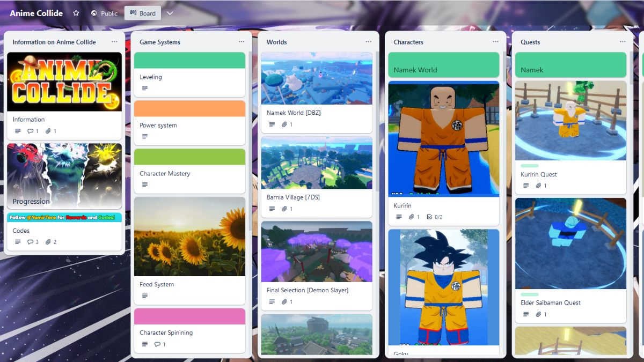Click the Anime Collide logo cover image
Screen dimensions: 644x362
64,82
